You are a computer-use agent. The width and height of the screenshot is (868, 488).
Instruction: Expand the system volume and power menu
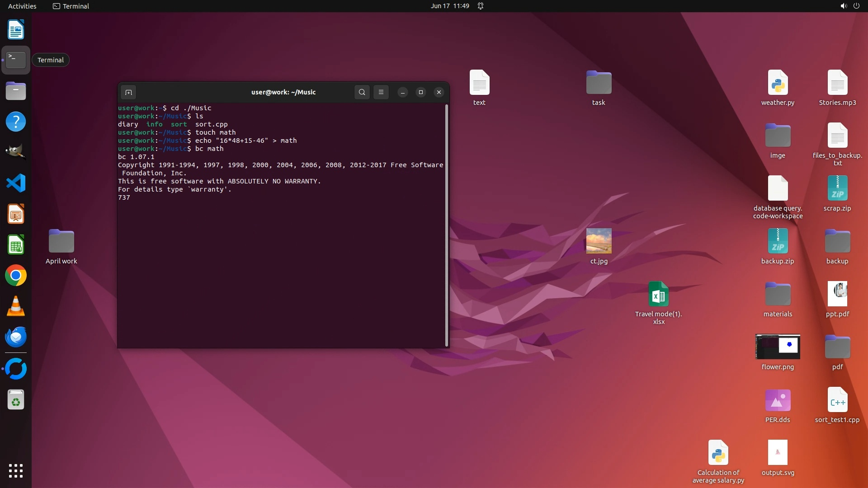[849, 6]
